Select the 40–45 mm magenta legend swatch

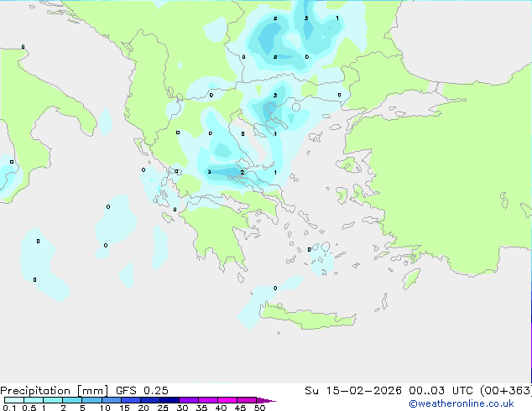pyautogui.click(x=227, y=400)
